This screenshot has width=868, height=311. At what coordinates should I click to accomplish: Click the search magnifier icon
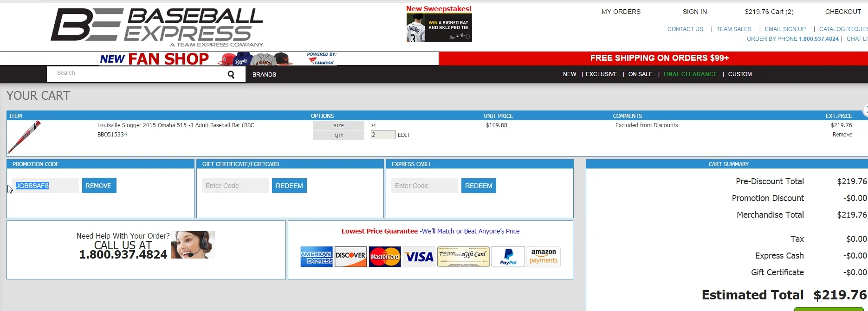231,75
